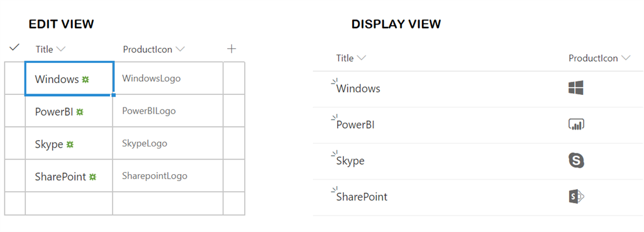Select the Windows row selector cell
644x232 pixels.
tap(15, 79)
